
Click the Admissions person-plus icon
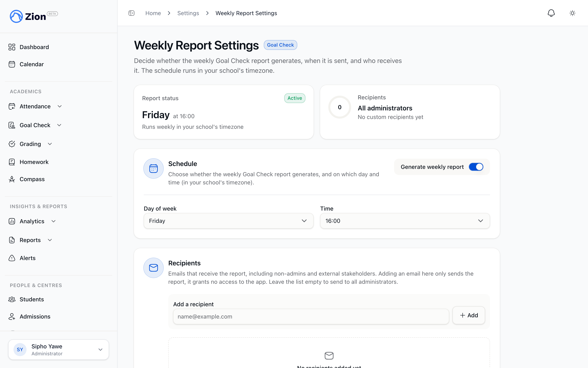click(12, 316)
